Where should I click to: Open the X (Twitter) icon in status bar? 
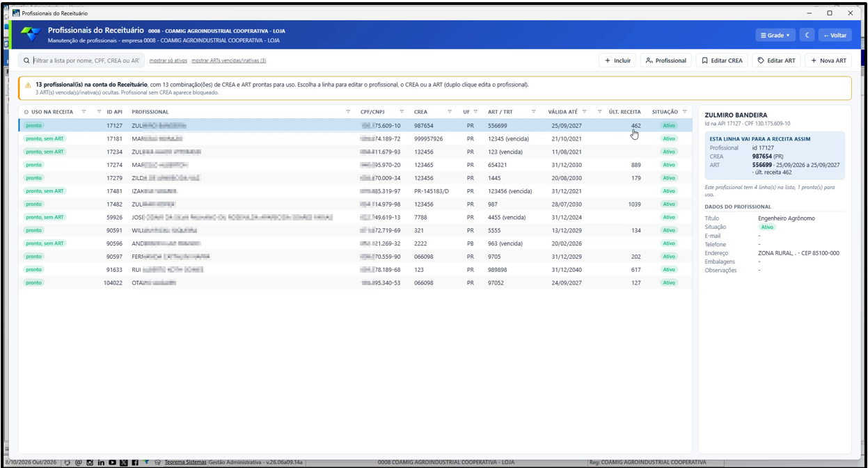click(124, 462)
